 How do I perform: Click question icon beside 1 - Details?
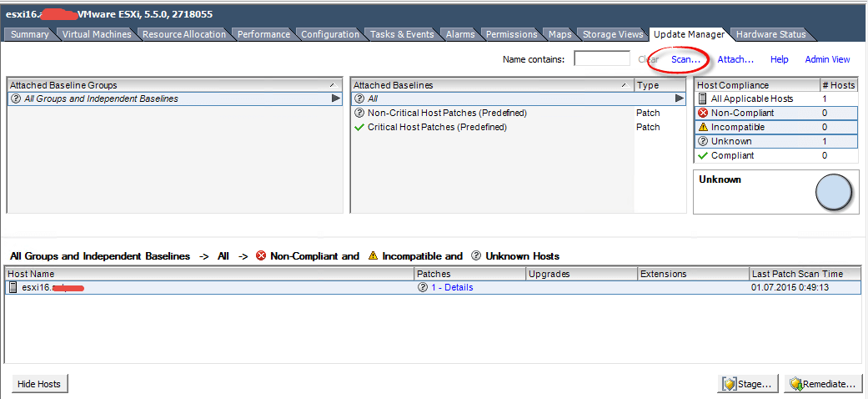coord(423,288)
